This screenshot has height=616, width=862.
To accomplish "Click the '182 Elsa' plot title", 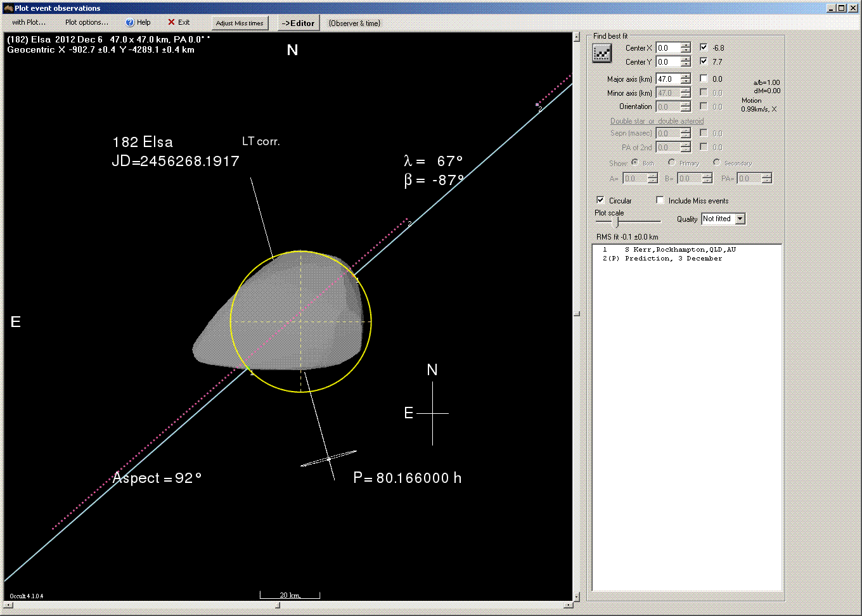I will coord(143,142).
